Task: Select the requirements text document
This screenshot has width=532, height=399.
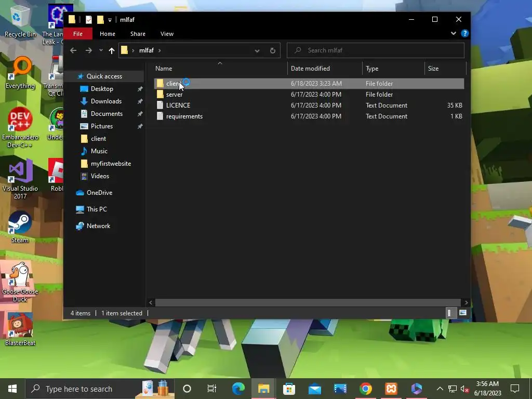Action: tap(309, 116)
